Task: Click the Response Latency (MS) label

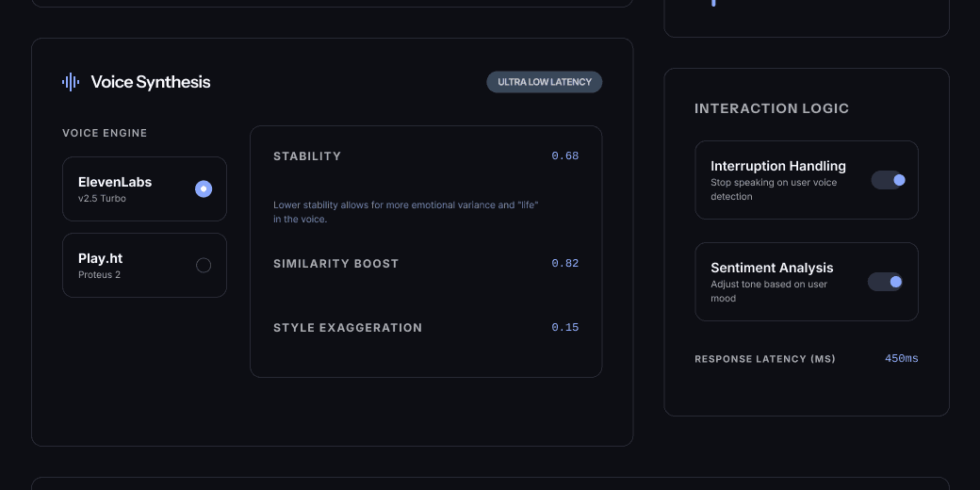Action: (x=765, y=359)
